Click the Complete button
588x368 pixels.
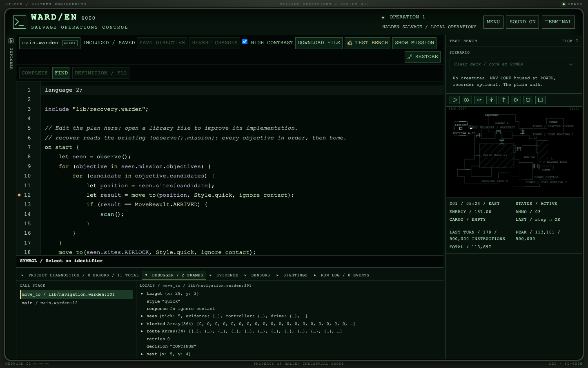point(35,73)
